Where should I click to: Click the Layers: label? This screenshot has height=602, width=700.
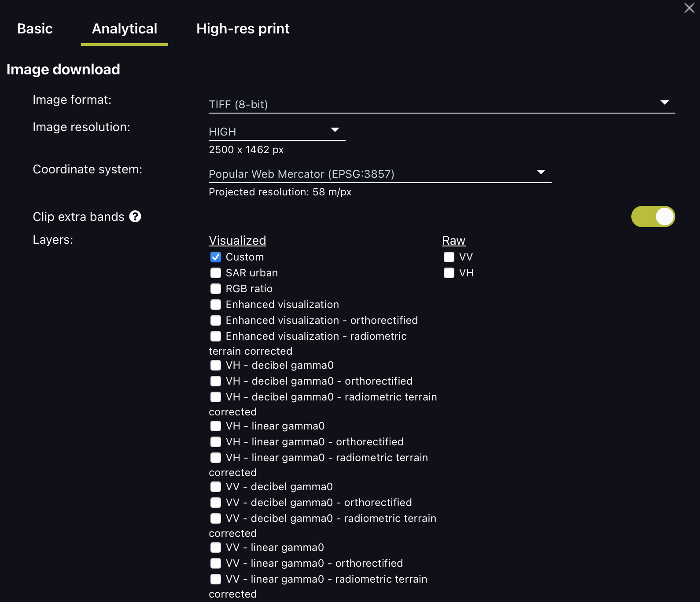(53, 240)
